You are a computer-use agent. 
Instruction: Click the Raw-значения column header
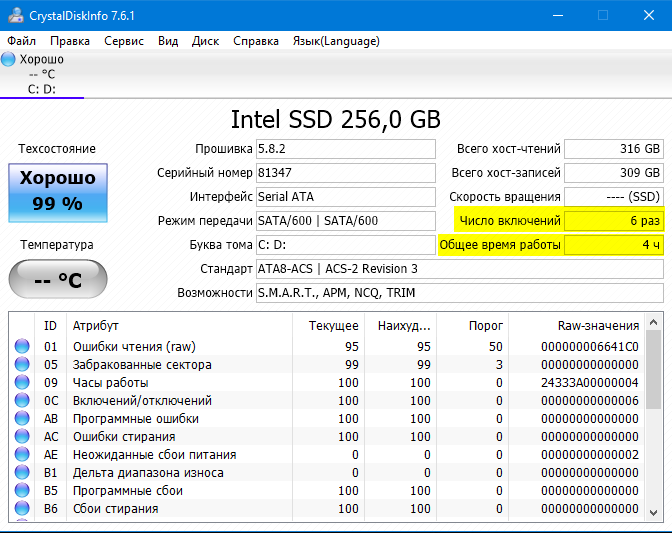pyautogui.click(x=577, y=326)
